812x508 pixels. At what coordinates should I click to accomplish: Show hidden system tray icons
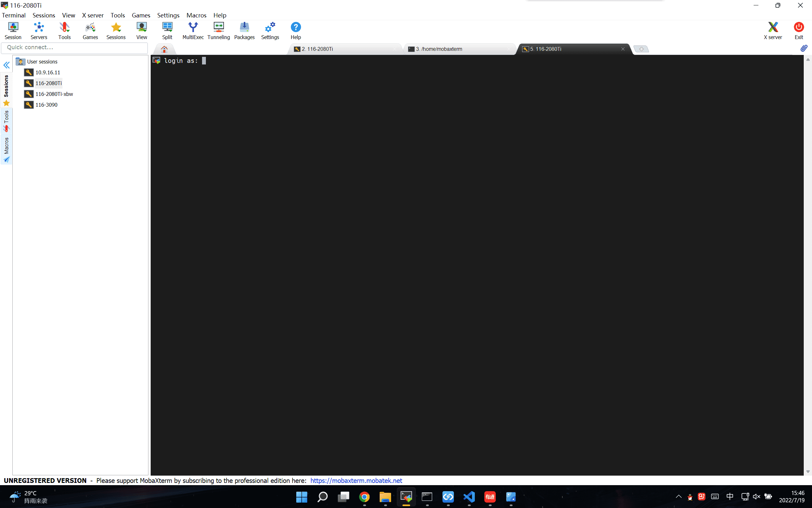coord(678,497)
